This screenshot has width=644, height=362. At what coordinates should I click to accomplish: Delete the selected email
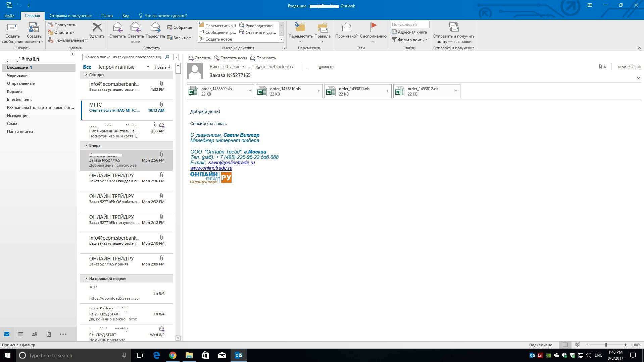point(97,31)
